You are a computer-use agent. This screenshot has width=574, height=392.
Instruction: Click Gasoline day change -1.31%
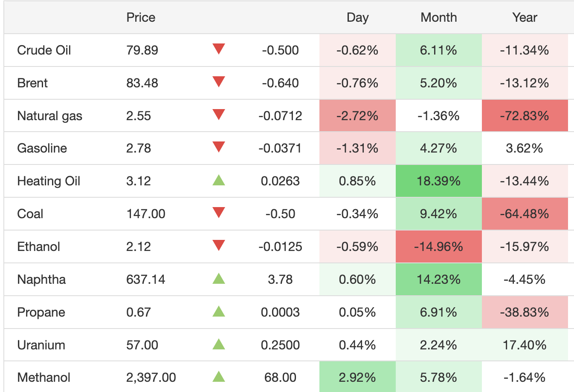pos(357,148)
